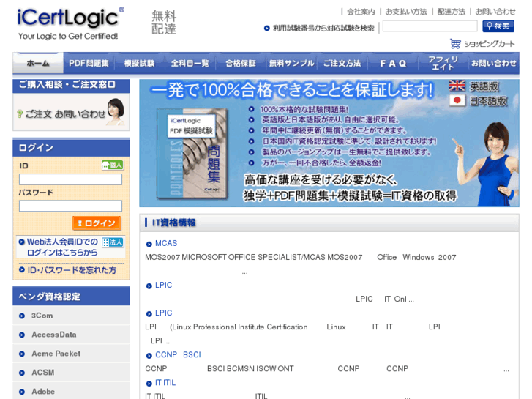Open the CCNP BSCI article link
This screenshot has width=532, height=399.
(178, 354)
